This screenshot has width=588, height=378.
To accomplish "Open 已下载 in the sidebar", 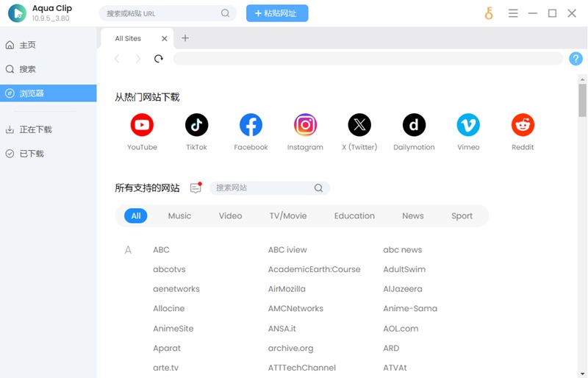I will [49, 154].
